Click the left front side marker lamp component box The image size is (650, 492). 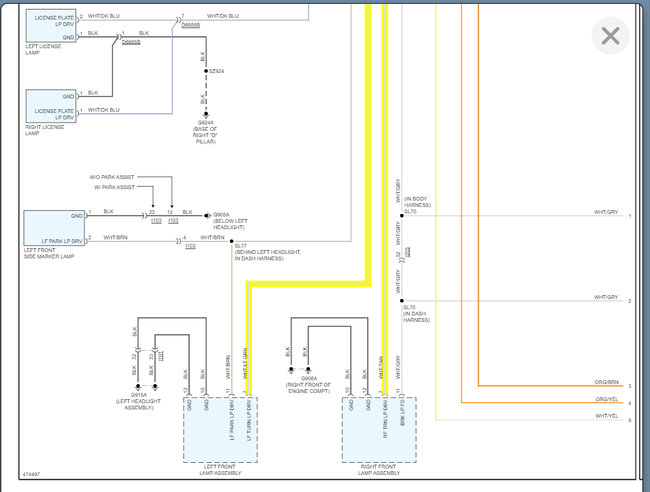point(54,228)
